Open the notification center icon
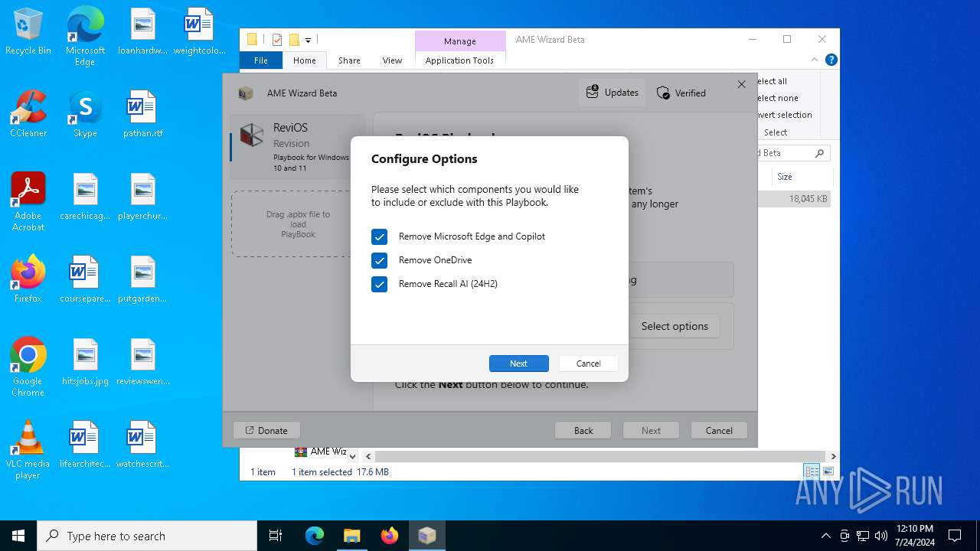This screenshot has width=980, height=551. coord(955,536)
